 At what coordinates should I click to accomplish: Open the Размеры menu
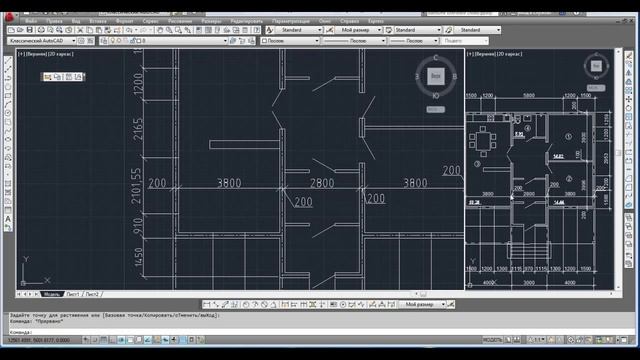pyautogui.click(x=211, y=21)
